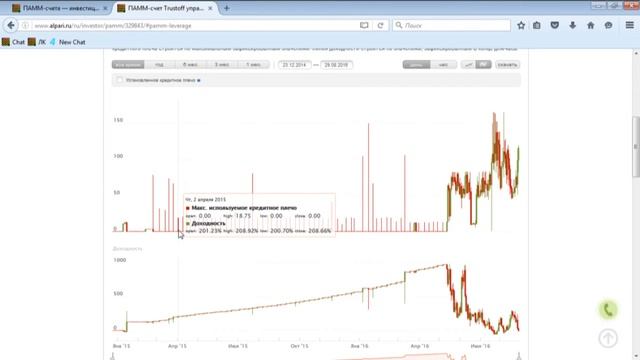Select the candlestick chart type icon

coord(484,64)
